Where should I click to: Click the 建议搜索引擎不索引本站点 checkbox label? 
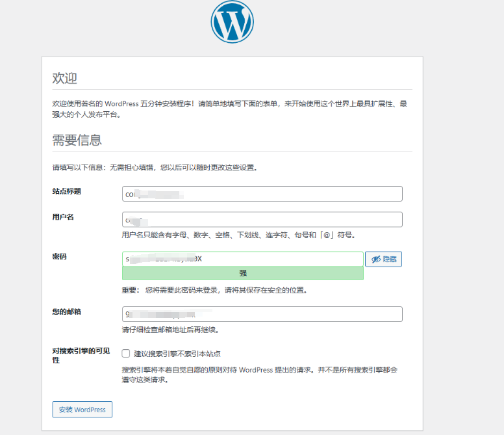[177, 354]
